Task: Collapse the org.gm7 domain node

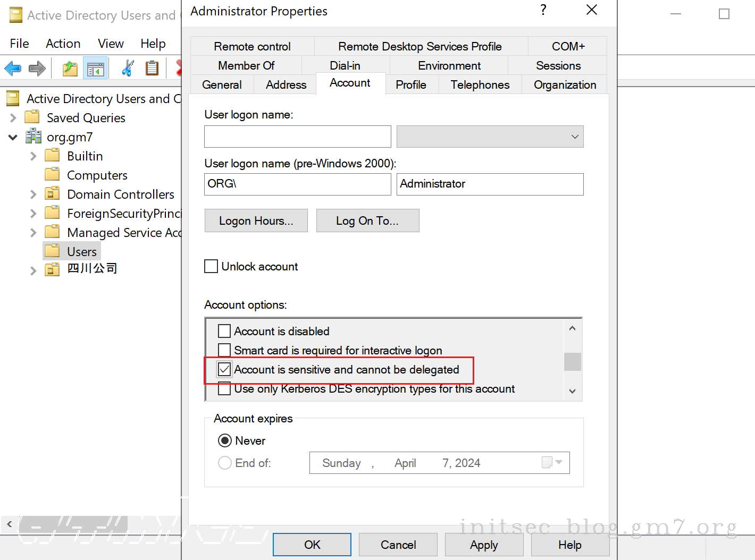Action: click(x=13, y=137)
